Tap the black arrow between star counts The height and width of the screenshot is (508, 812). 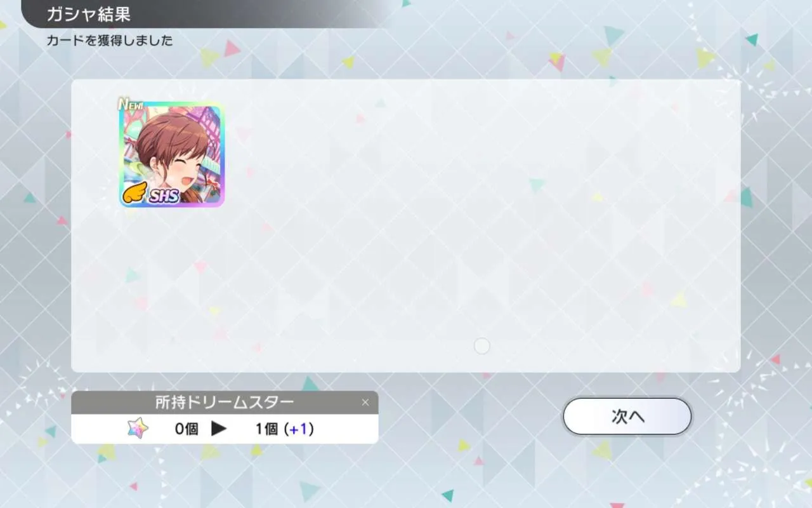click(x=219, y=429)
